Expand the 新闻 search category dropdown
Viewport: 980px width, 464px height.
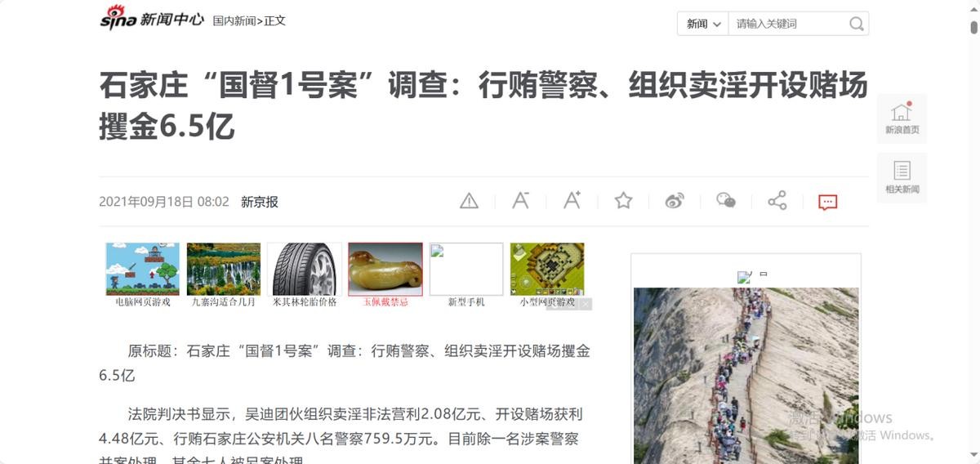(703, 24)
